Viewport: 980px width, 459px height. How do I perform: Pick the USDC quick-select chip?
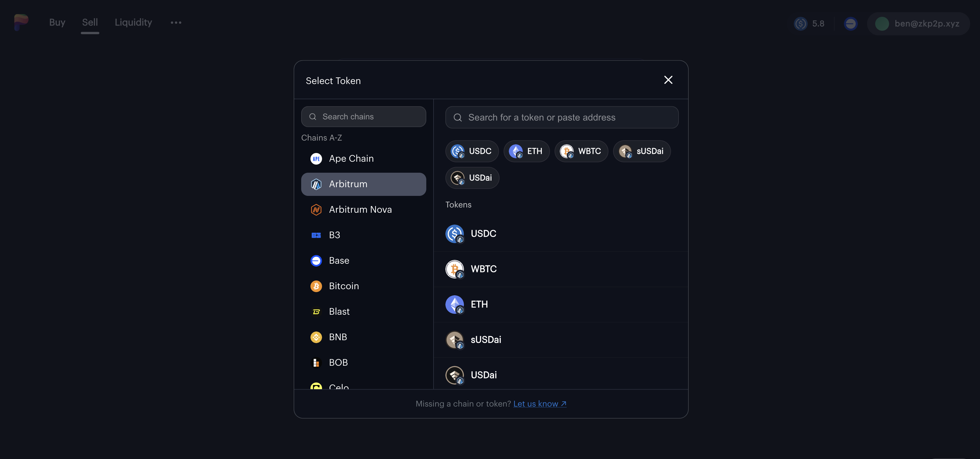click(x=472, y=151)
